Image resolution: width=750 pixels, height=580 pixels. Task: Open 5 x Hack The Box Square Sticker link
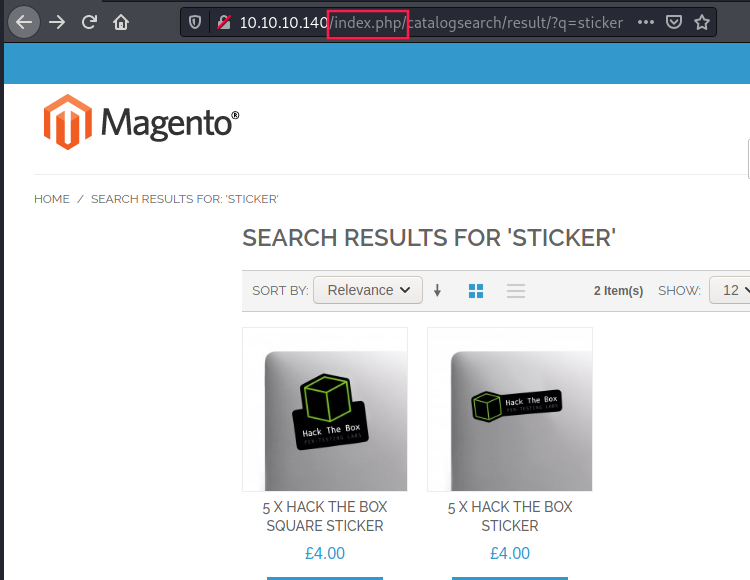click(x=325, y=516)
